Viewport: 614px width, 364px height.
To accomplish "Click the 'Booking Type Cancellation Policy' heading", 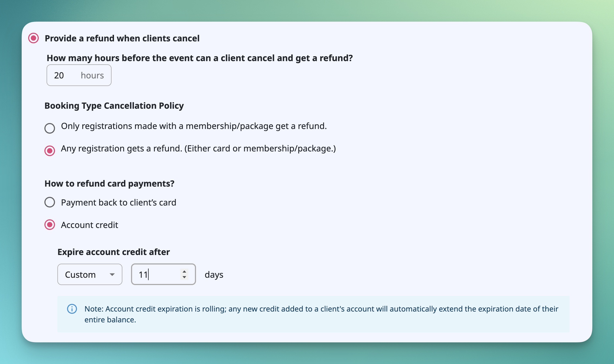I will pyautogui.click(x=114, y=105).
